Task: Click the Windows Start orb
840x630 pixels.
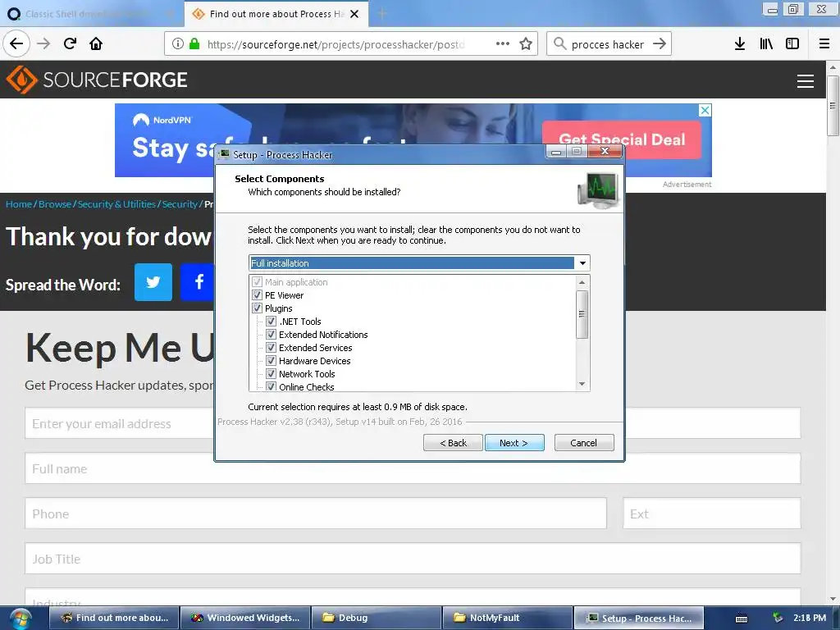Action: click(20, 619)
